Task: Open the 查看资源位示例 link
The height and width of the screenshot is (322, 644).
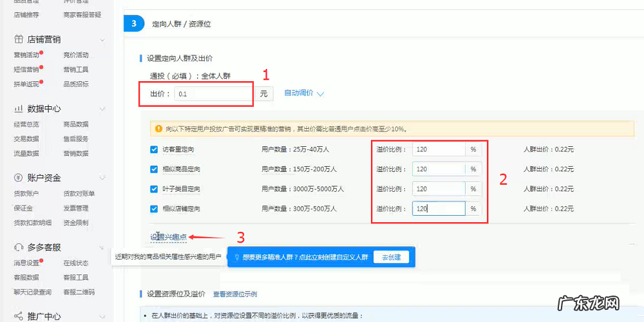Action: 235,294
